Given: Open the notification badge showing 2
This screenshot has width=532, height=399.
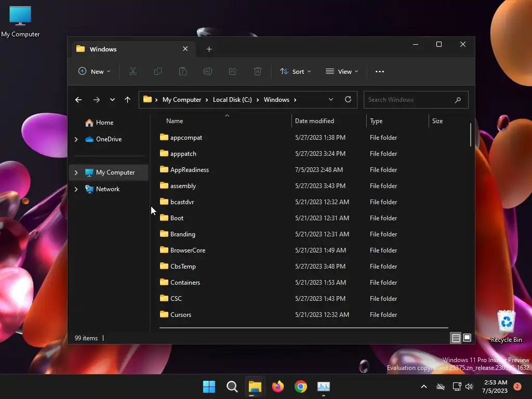Looking at the screenshot, I should (x=517, y=387).
